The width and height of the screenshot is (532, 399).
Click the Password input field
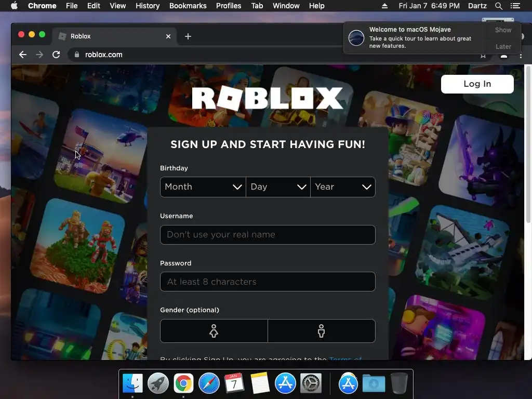point(268,282)
